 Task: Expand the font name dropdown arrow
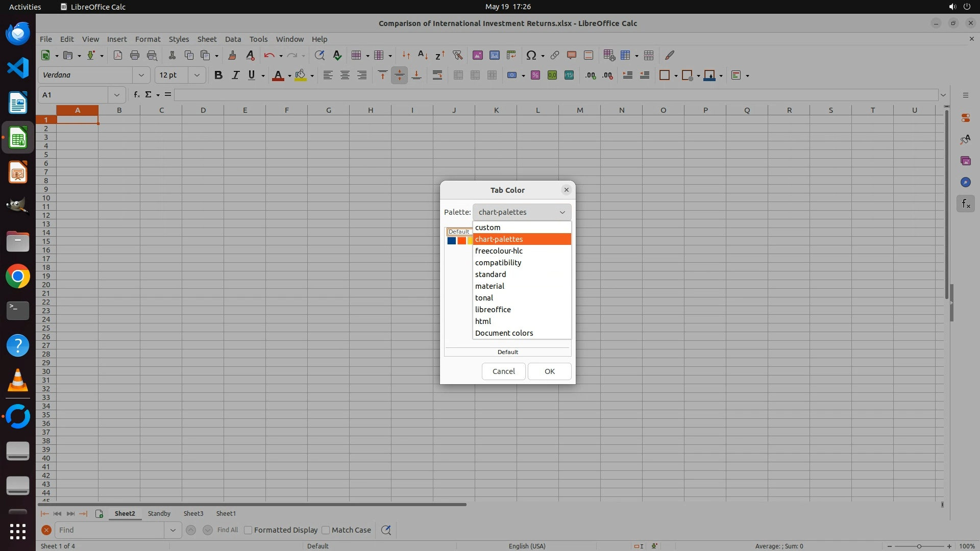(x=141, y=75)
